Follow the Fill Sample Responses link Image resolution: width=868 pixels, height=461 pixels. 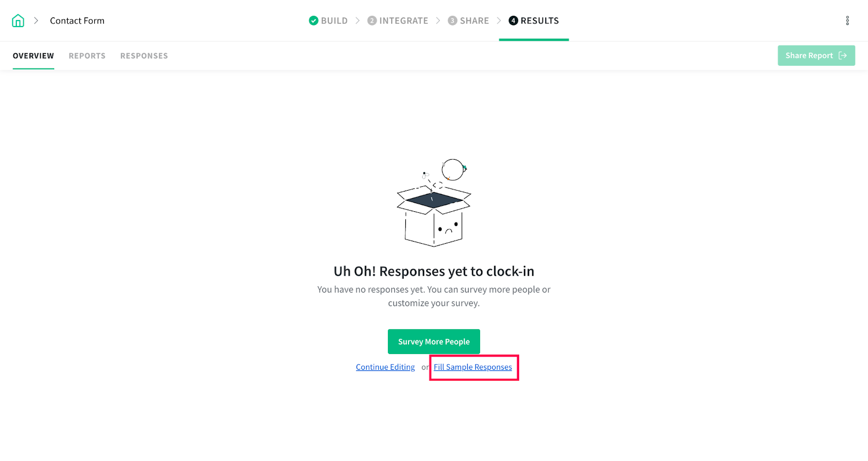(473, 367)
